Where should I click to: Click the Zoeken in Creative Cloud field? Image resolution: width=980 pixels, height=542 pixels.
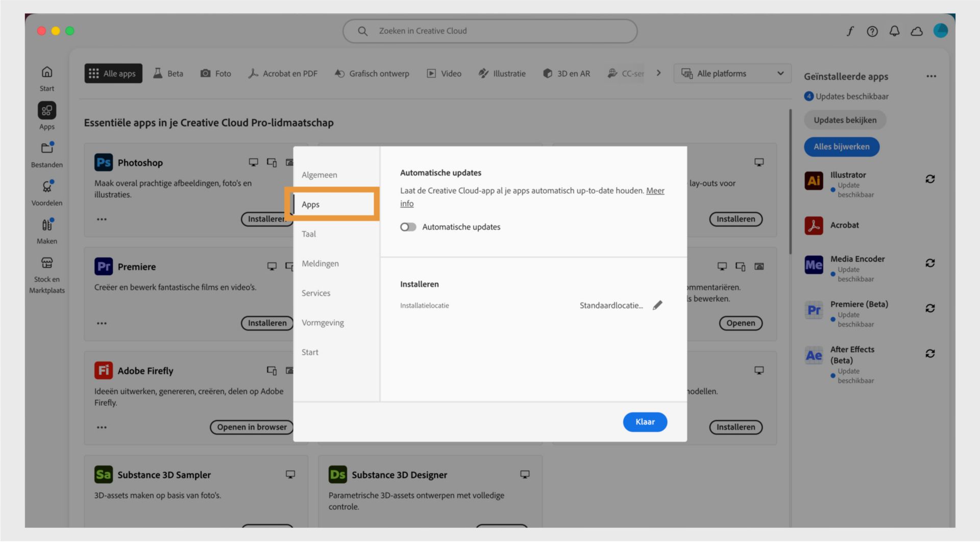[489, 31]
